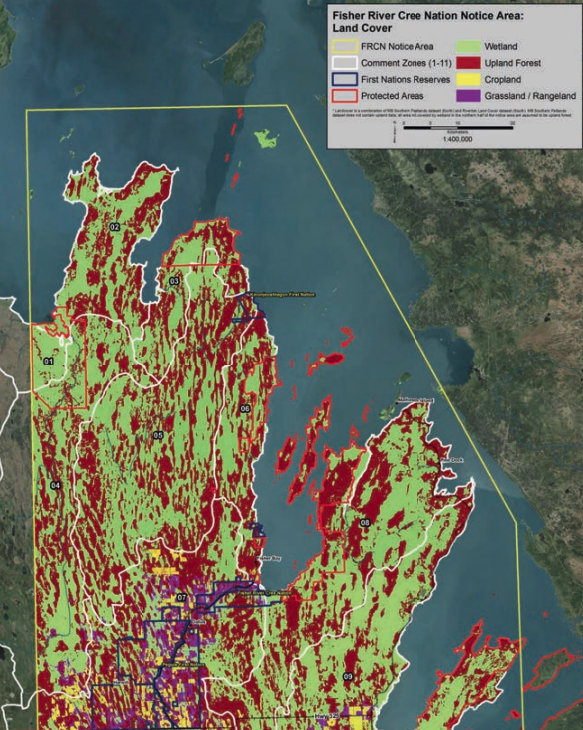Click the 'Land Cover' subtitle in legend
The height and width of the screenshot is (730, 583).
(x=362, y=28)
